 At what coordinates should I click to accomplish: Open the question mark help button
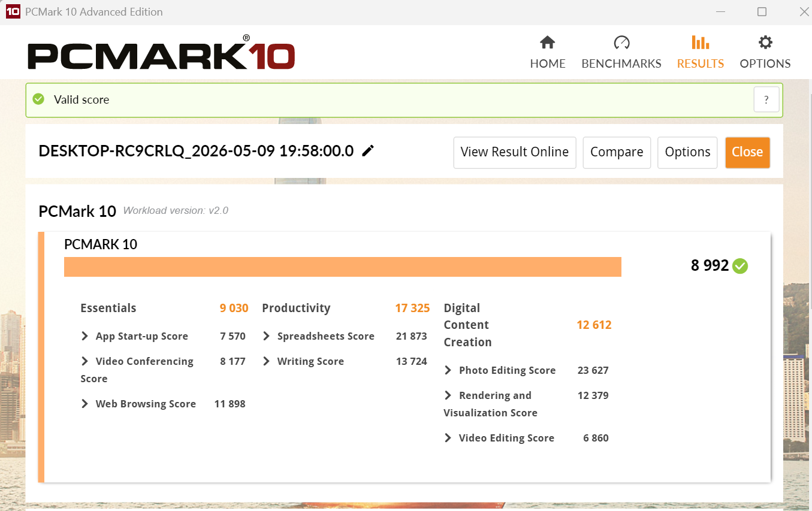coord(766,100)
